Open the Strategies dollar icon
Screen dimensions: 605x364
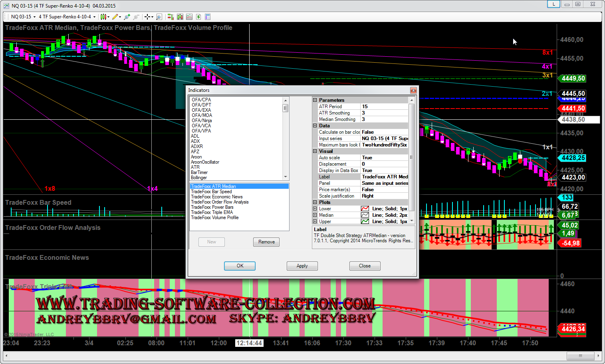(198, 17)
